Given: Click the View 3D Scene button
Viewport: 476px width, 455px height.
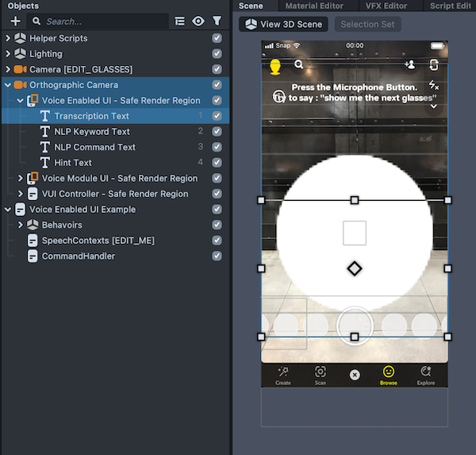Looking at the screenshot, I should tap(283, 25).
